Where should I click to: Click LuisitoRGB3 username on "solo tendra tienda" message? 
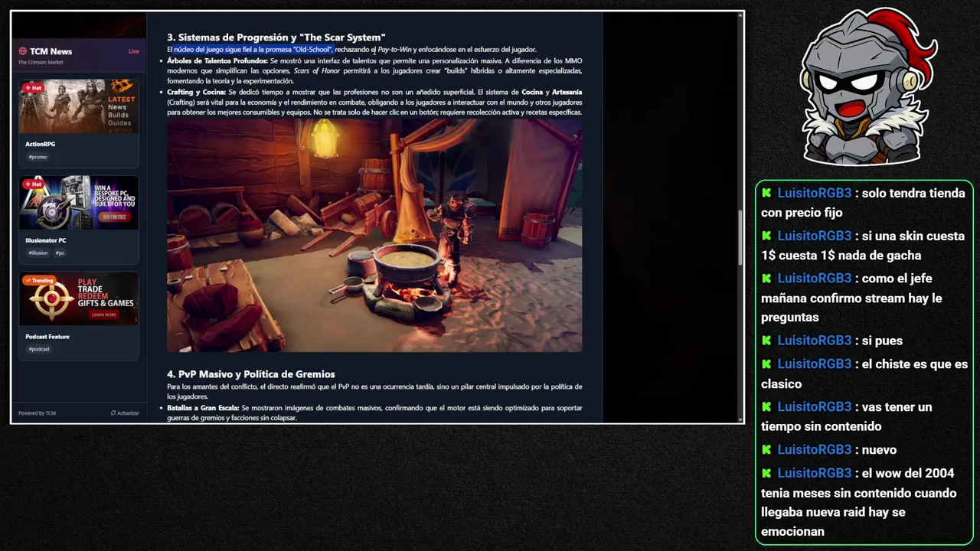pyautogui.click(x=814, y=193)
